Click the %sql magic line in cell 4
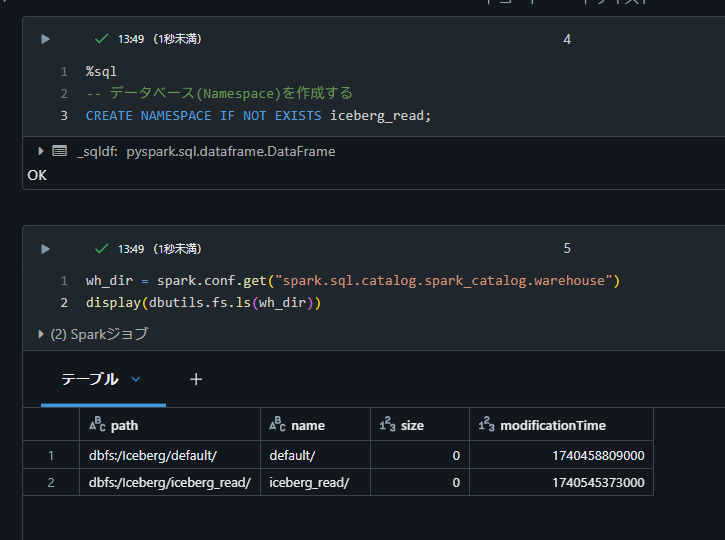 tap(101, 71)
